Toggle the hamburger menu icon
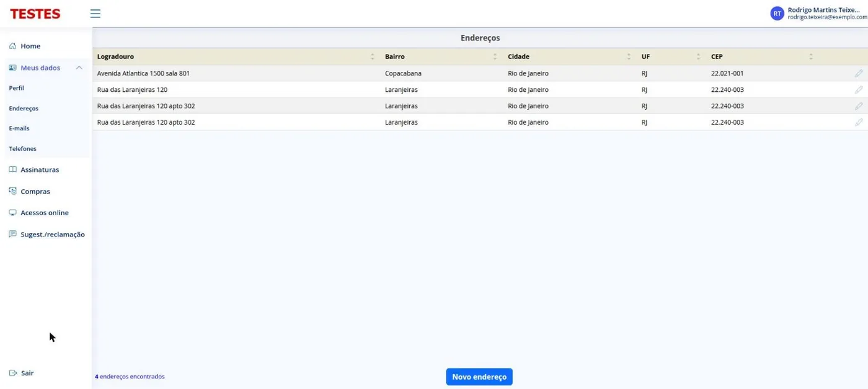 pyautogui.click(x=95, y=14)
